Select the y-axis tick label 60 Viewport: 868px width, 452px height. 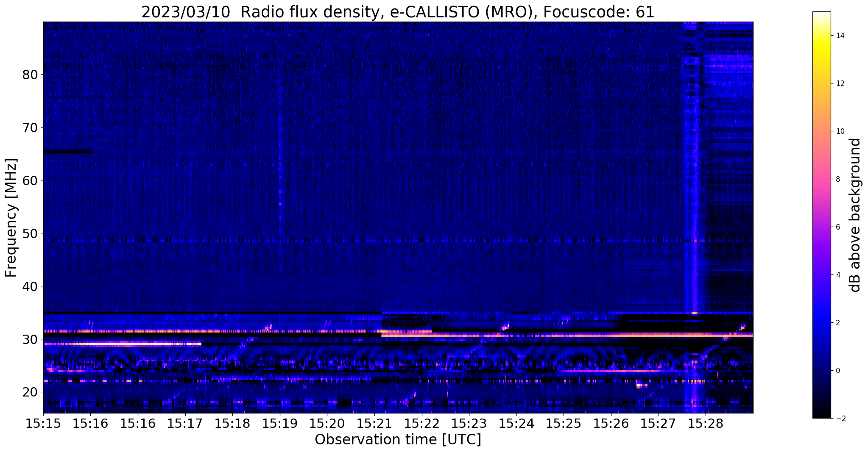30,180
